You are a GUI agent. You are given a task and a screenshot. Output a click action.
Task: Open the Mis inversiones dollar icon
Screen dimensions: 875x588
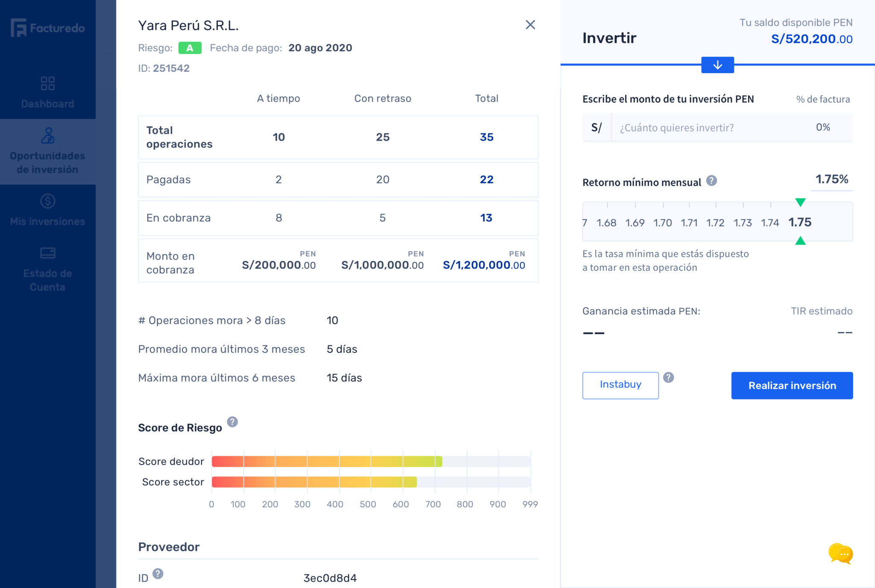pos(47,201)
